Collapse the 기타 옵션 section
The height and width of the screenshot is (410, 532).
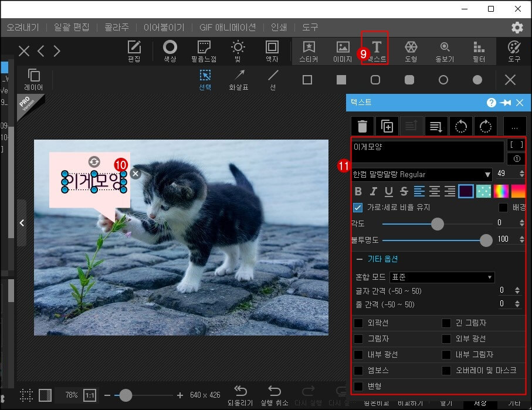click(377, 259)
